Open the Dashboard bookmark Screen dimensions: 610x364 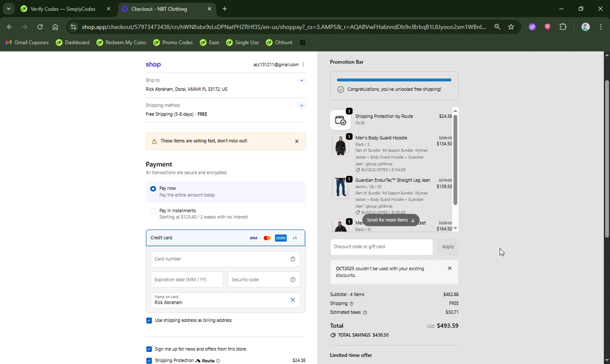point(73,42)
